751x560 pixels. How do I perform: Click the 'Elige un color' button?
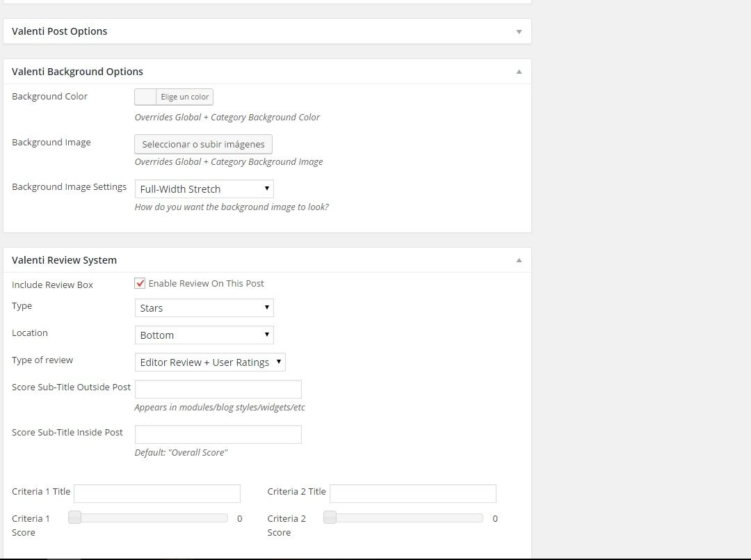(184, 97)
